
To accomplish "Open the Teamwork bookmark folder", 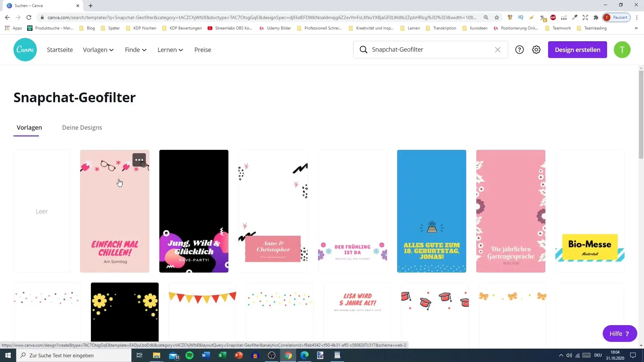I will pyautogui.click(x=558, y=28).
